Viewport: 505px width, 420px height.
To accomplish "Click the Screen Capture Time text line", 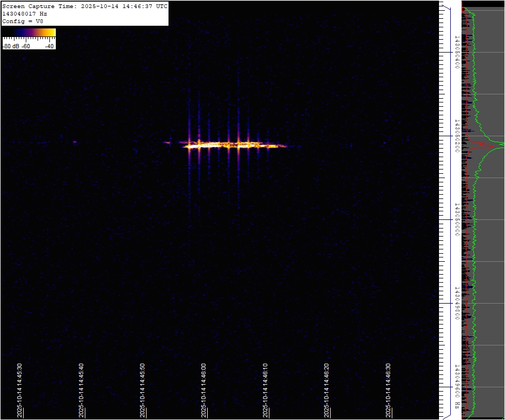I will pyautogui.click(x=85, y=6).
